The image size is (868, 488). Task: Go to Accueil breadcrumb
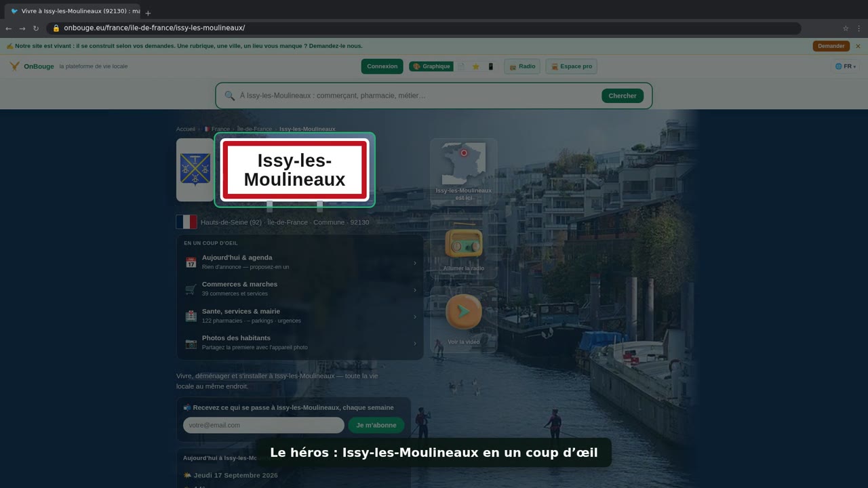pos(185,129)
